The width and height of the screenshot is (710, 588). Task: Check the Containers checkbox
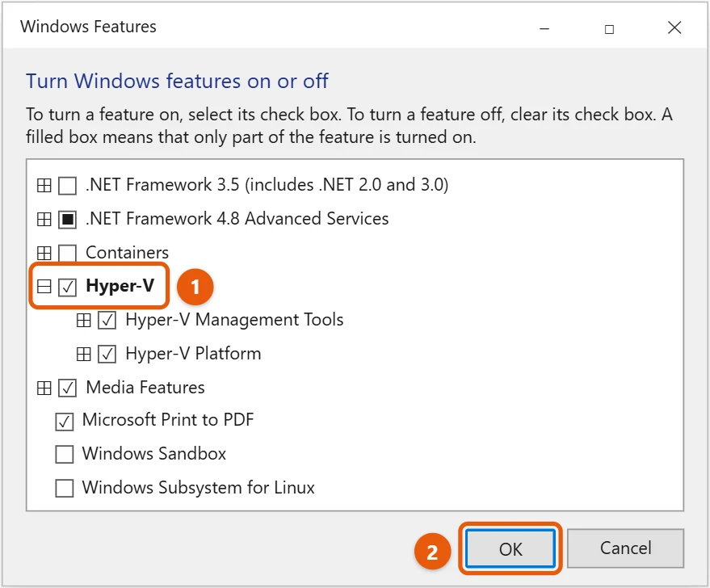[x=68, y=253]
